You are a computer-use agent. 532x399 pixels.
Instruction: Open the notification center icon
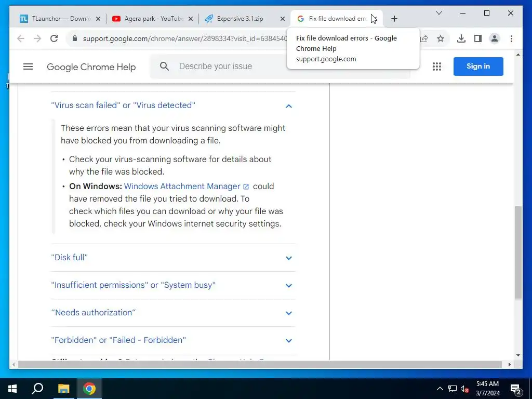pos(516,389)
